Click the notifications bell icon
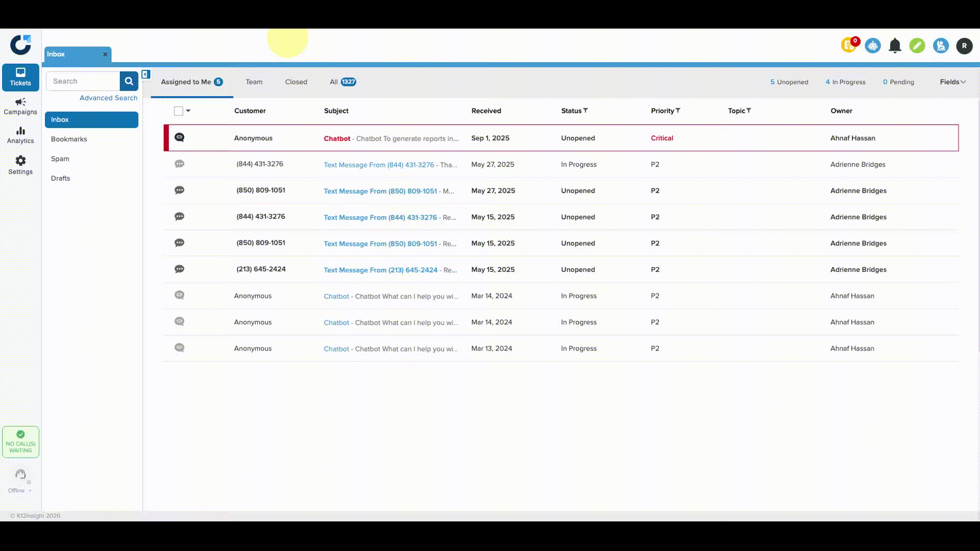Image resolution: width=980 pixels, height=551 pixels. pyautogui.click(x=895, y=46)
